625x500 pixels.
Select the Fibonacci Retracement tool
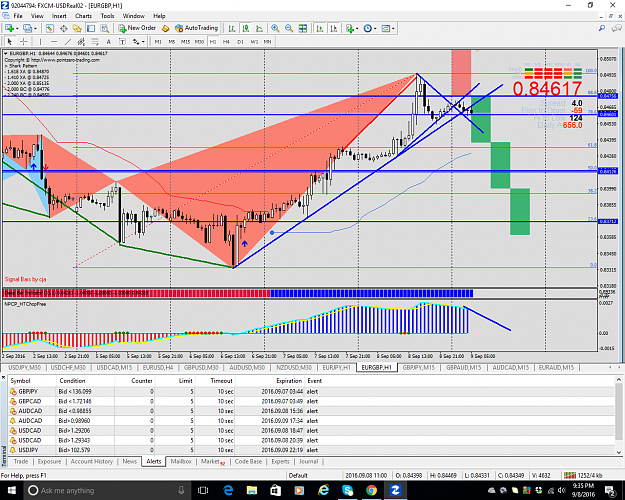pyautogui.click(x=95, y=41)
